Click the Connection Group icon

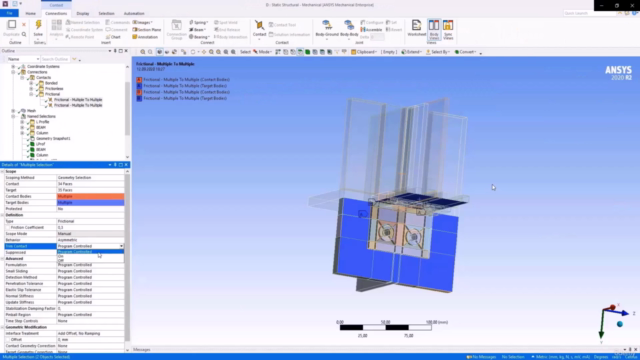pyautogui.click(x=176, y=26)
